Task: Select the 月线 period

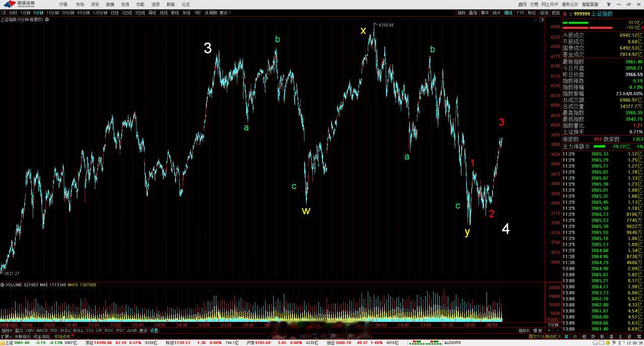Action: [164, 13]
